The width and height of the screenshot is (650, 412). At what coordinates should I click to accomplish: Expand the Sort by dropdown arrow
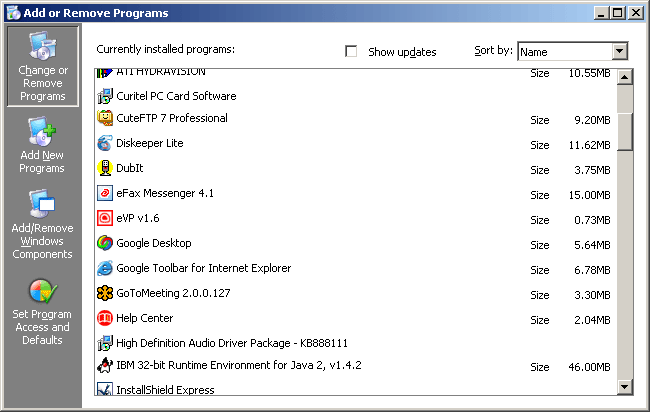point(619,51)
